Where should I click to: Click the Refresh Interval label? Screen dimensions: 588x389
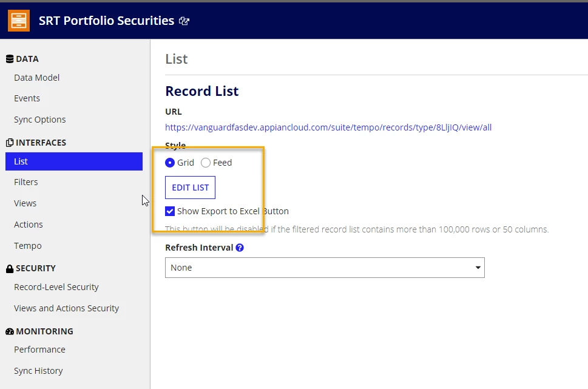199,248
